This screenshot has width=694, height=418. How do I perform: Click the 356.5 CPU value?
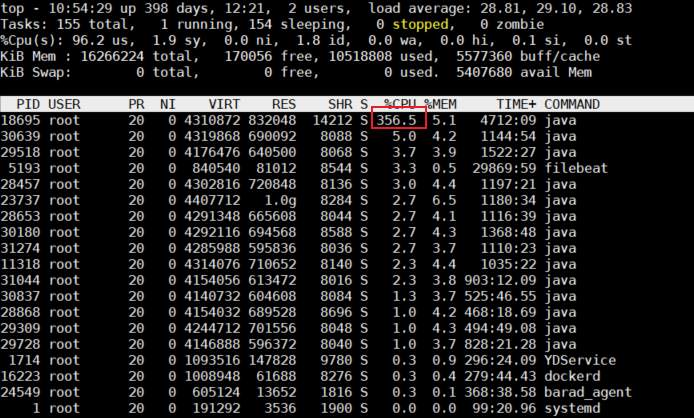[397, 120]
